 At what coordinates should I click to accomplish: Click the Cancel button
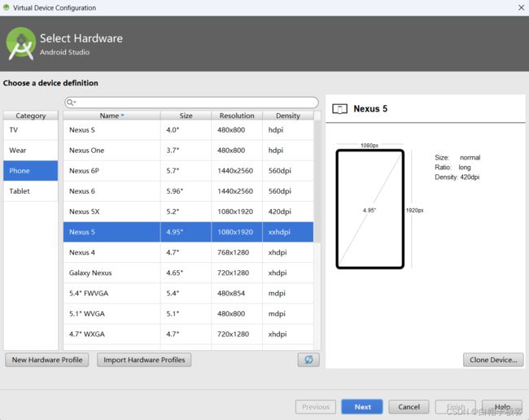(409, 407)
